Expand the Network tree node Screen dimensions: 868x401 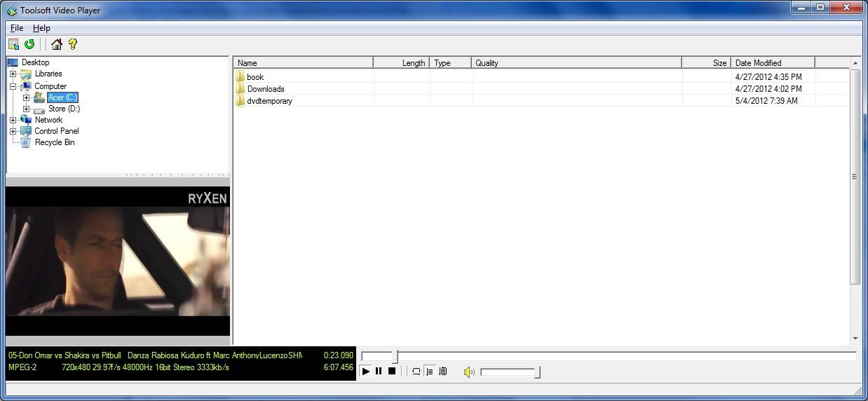click(13, 120)
